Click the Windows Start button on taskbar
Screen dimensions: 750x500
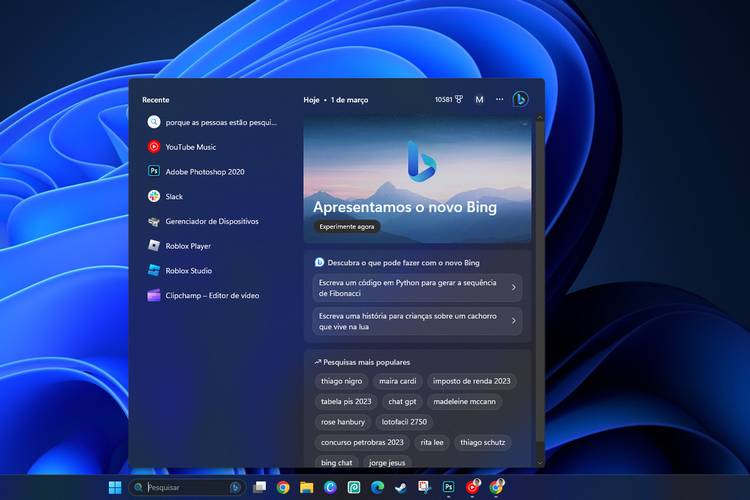click(x=115, y=487)
